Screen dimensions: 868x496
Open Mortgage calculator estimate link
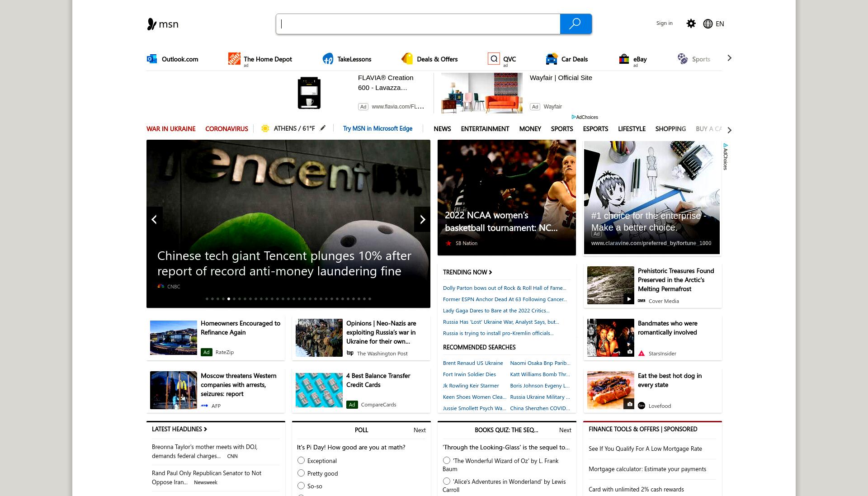point(647,469)
